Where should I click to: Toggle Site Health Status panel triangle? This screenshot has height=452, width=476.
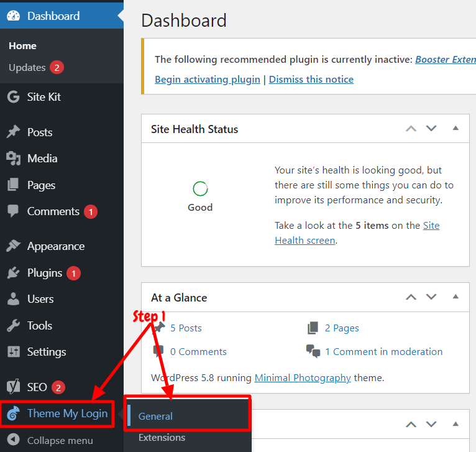point(455,128)
